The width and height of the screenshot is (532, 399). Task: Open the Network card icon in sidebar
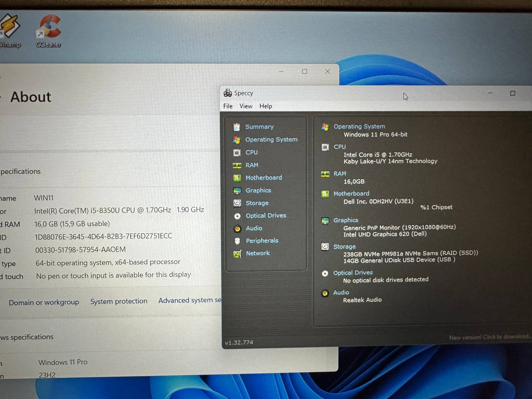pyautogui.click(x=237, y=254)
